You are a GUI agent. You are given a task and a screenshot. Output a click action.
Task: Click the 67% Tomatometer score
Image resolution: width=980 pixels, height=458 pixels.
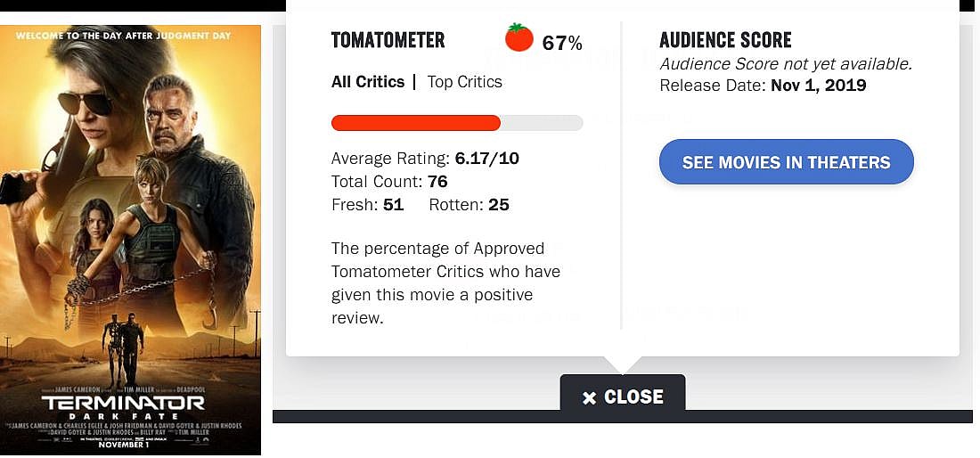[562, 42]
